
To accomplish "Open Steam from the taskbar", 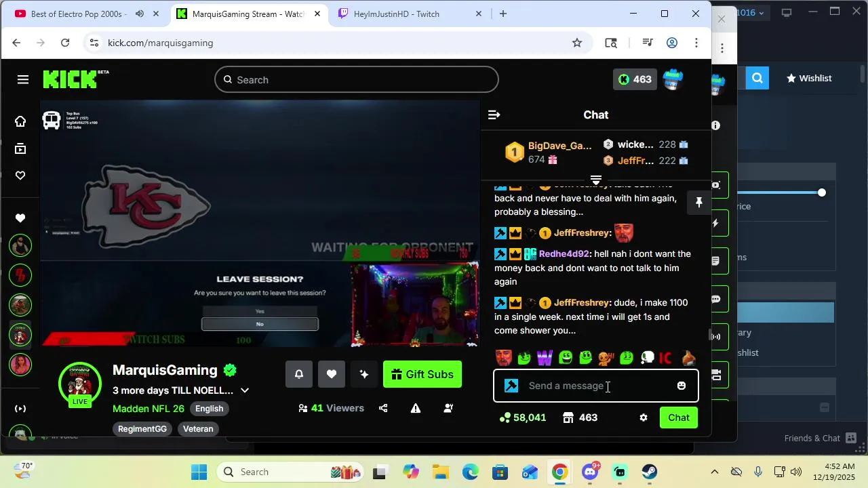I will tap(650, 472).
